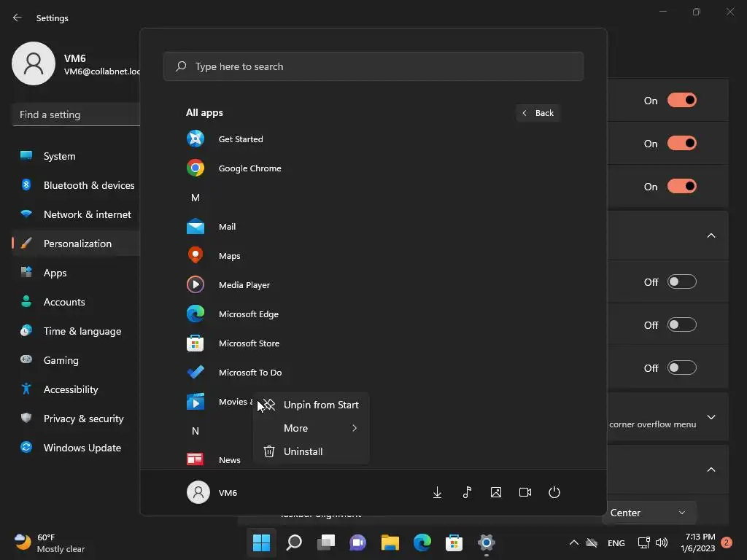747x560 pixels.
Task: Open the Center taskbar alignment dropdown
Action: click(x=649, y=513)
